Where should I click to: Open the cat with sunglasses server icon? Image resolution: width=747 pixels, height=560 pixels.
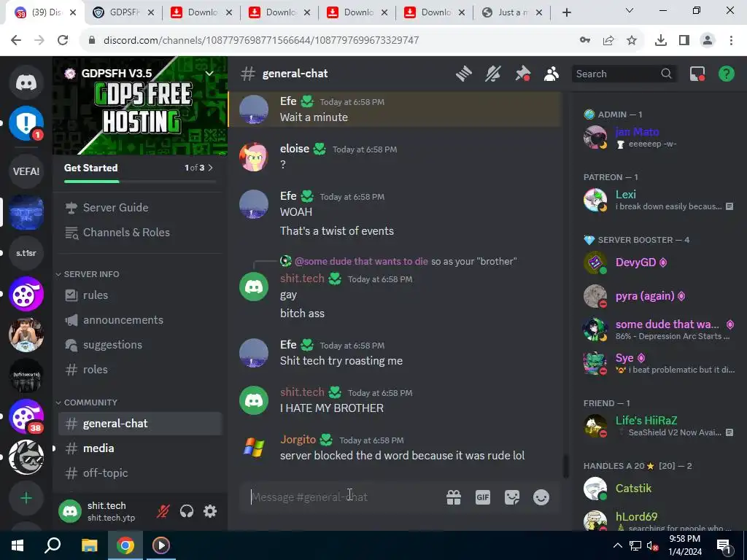(26, 457)
